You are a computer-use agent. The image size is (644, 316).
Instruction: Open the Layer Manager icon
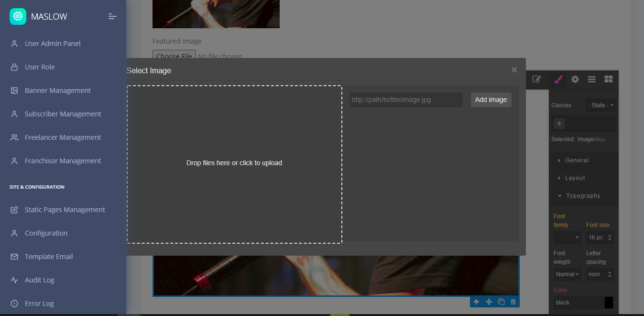[591, 79]
